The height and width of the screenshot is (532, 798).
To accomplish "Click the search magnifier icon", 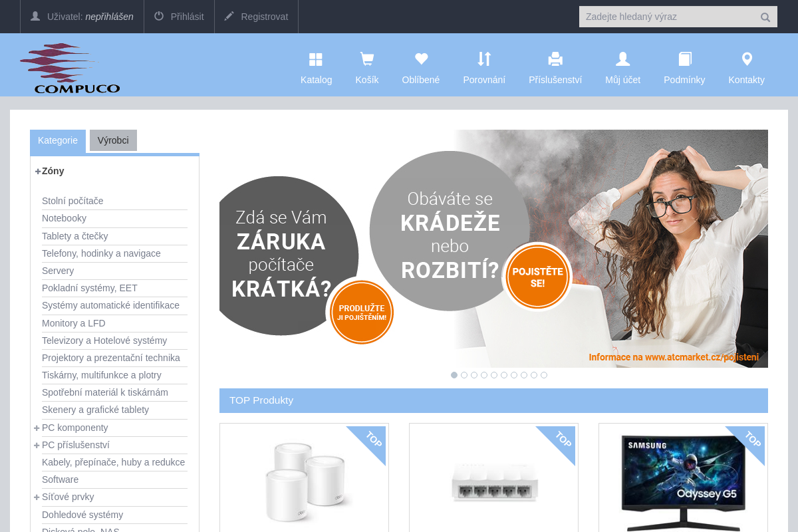I will pos(765,17).
